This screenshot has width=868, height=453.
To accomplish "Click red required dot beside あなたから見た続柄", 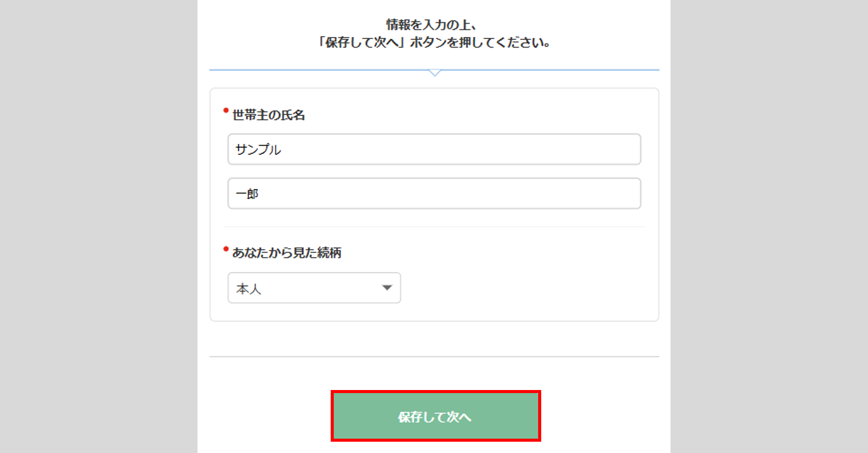I will click(x=226, y=249).
